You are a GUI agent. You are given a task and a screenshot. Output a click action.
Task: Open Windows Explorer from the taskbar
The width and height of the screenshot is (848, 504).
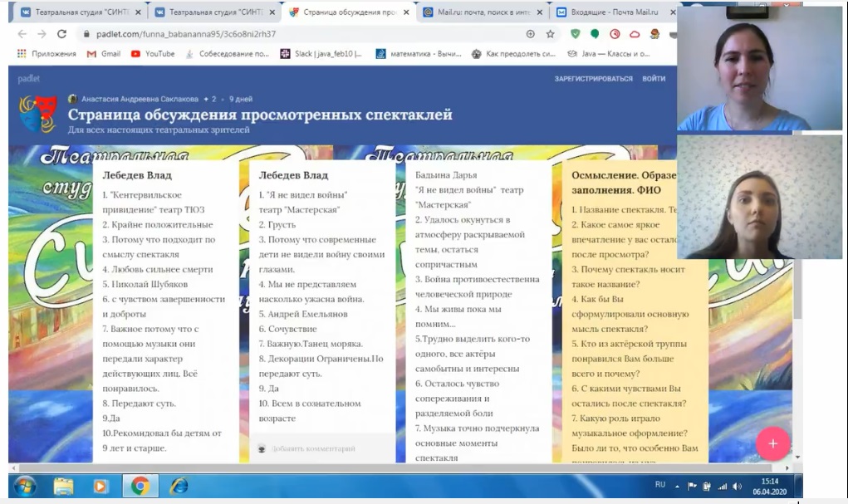(x=63, y=487)
